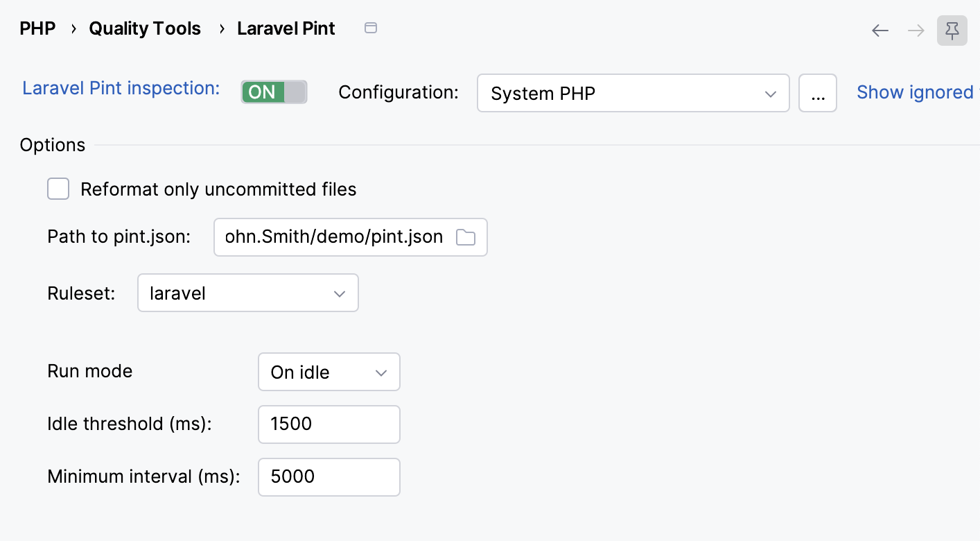980x541 pixels.
Task: Click the PHP breadcrumb item
Action: pos(37,28)
